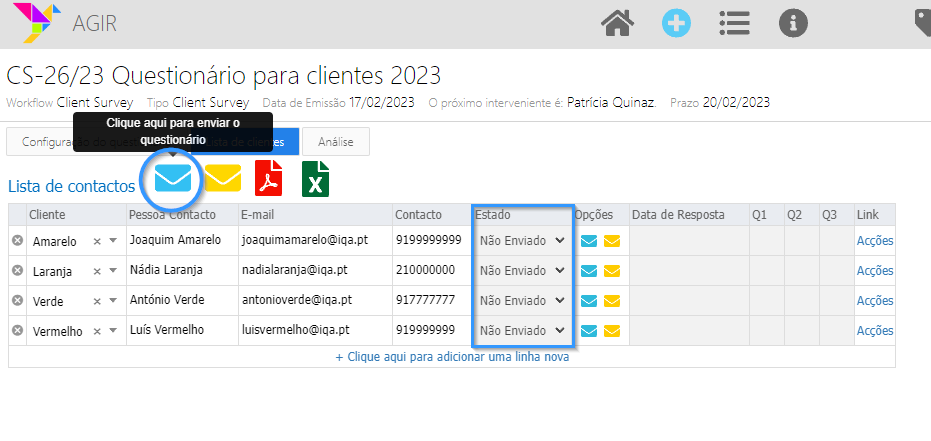Open client dropdown arrow for Verde

click(x=113, y=300)
